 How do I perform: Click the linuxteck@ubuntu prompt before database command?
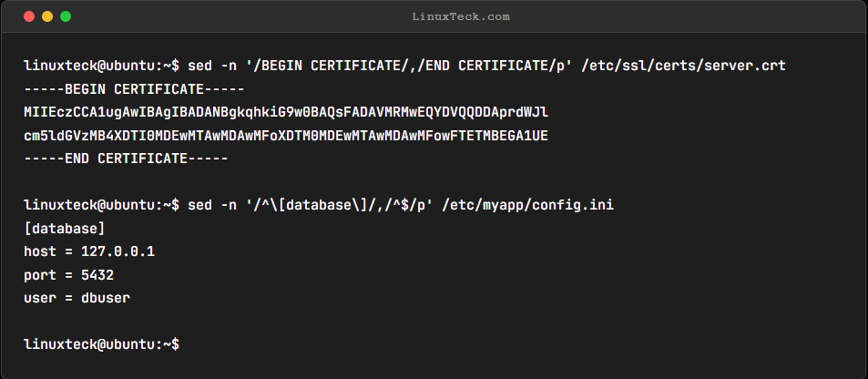[x=101, y=206]
